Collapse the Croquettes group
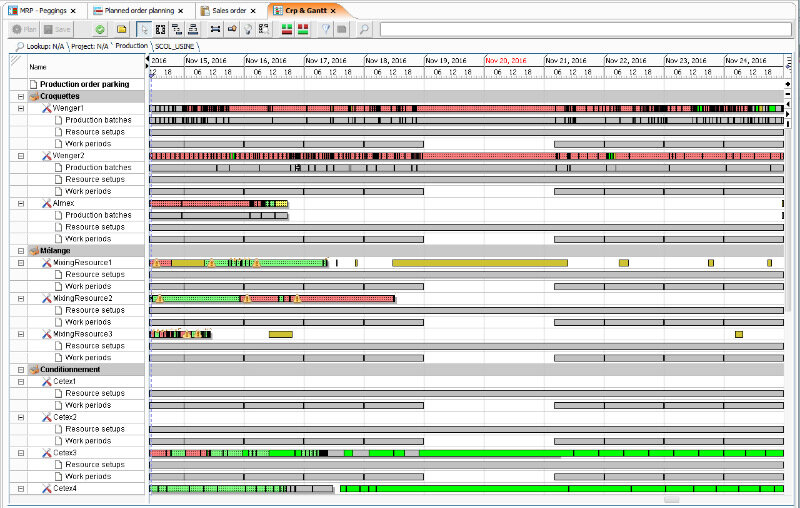 click(20, 96)
